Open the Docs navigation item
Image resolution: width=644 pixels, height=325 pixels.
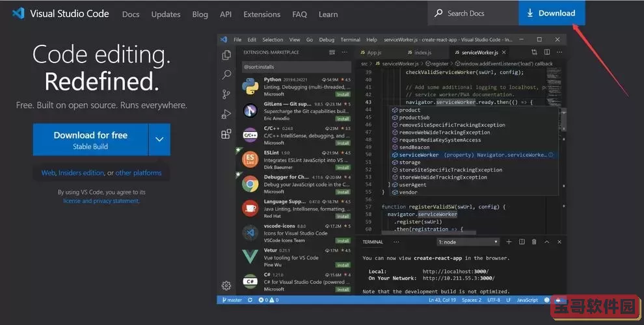[x=131, y=14]
